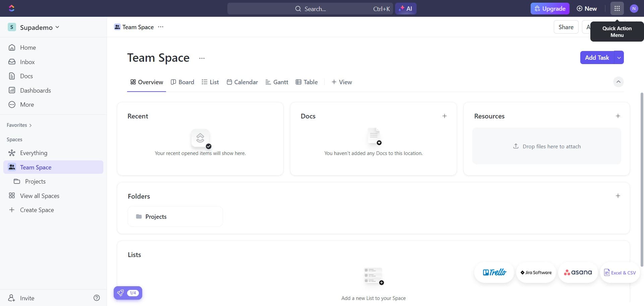
Task: Click the help question-mark icon
Action: tap(97, 298)
